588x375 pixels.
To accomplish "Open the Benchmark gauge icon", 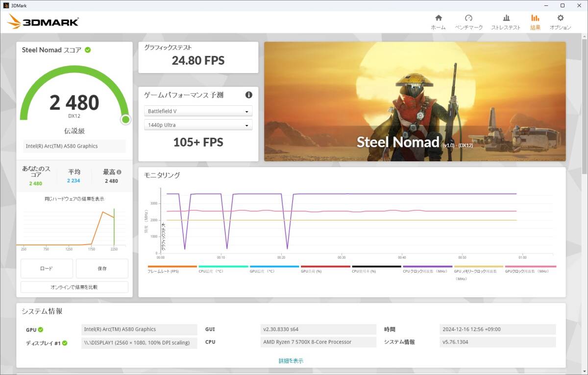I will pos(468,18).
